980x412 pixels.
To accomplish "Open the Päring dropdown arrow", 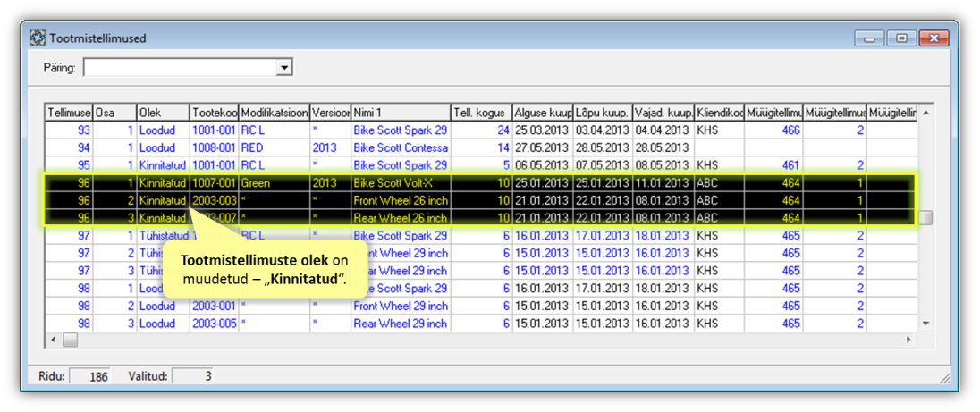I will point(284,68).
